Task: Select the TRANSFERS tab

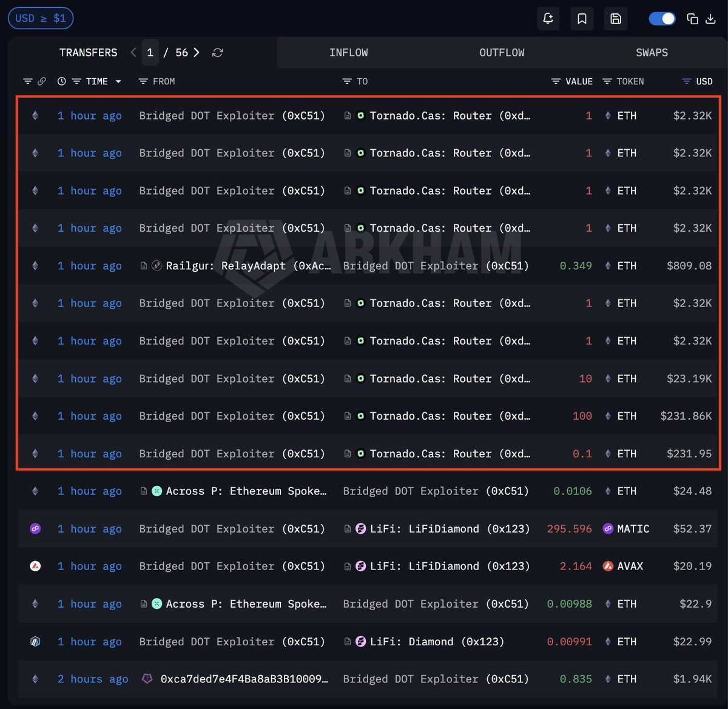Action: point(88,53)
